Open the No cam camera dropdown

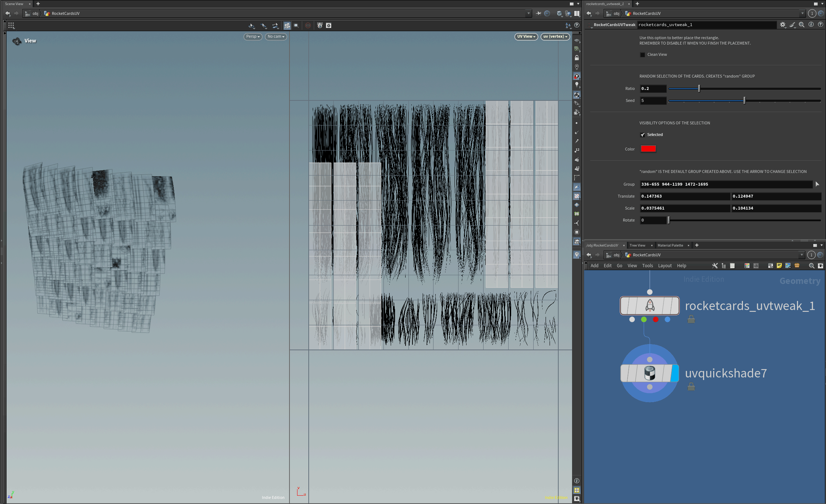276,37
